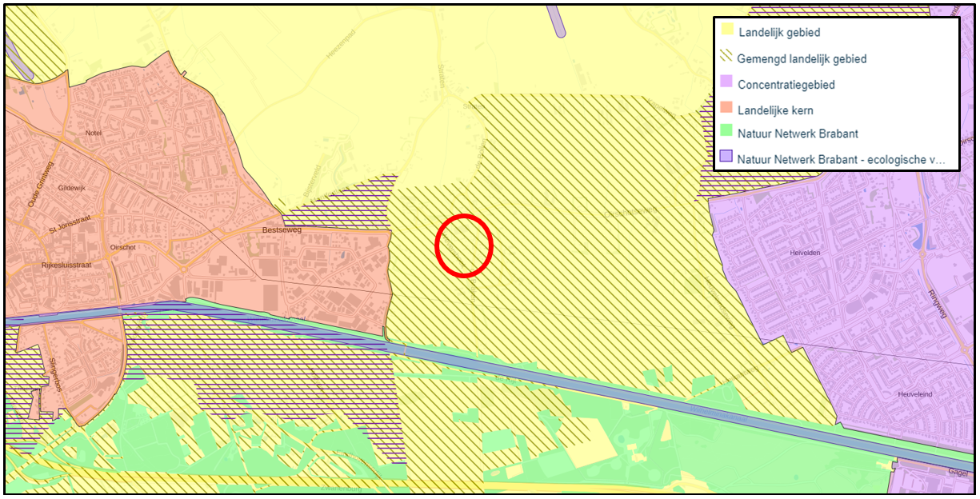Select the 'Landelijk gebied' legend label
This screenshot has width=980, height=499.
click(778, 33)
